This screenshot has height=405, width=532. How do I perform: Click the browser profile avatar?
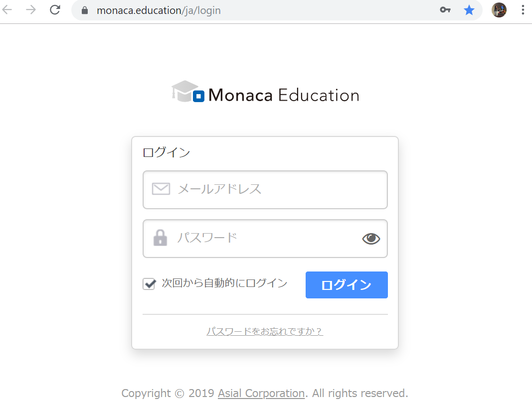click(499, 9)
